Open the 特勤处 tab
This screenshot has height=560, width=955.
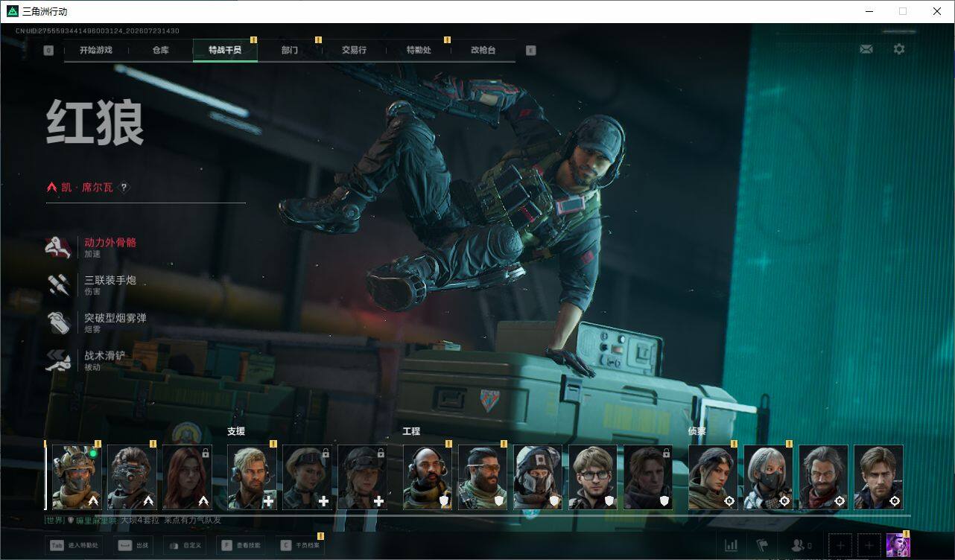(x=419, y=51)
